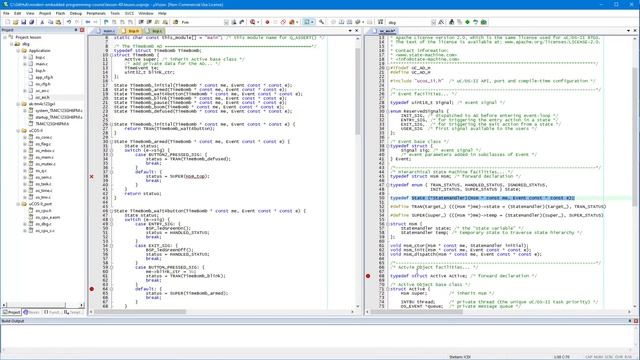
Task: Expand main.c includes in tree
Action: coord(25,64)
